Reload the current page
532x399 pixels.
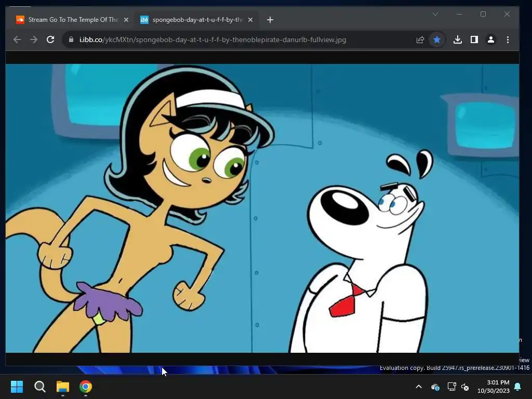coord(50,39)
